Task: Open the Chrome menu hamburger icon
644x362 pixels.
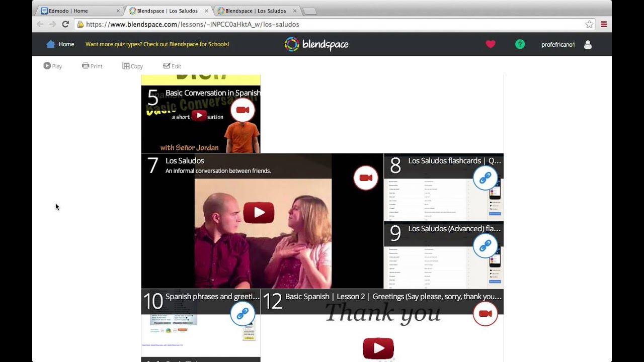Action: 604,24
